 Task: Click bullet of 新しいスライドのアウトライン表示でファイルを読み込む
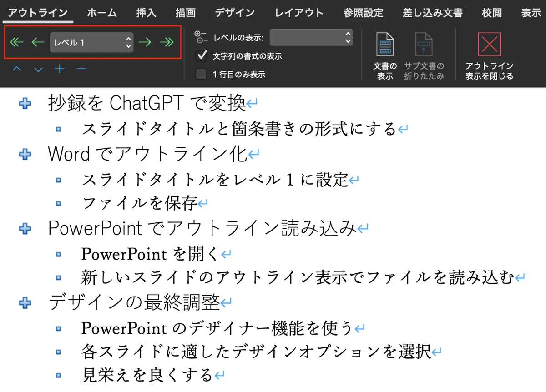coord(58,277)
